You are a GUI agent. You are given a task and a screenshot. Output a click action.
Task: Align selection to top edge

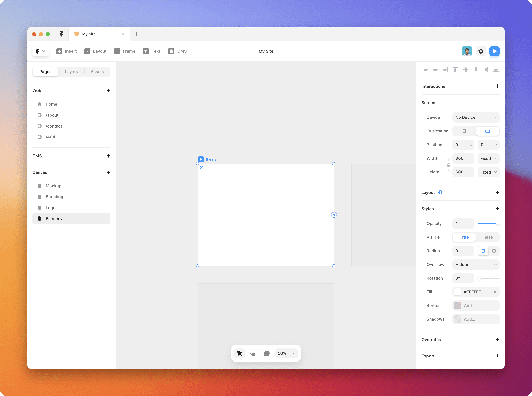[455, 69]
